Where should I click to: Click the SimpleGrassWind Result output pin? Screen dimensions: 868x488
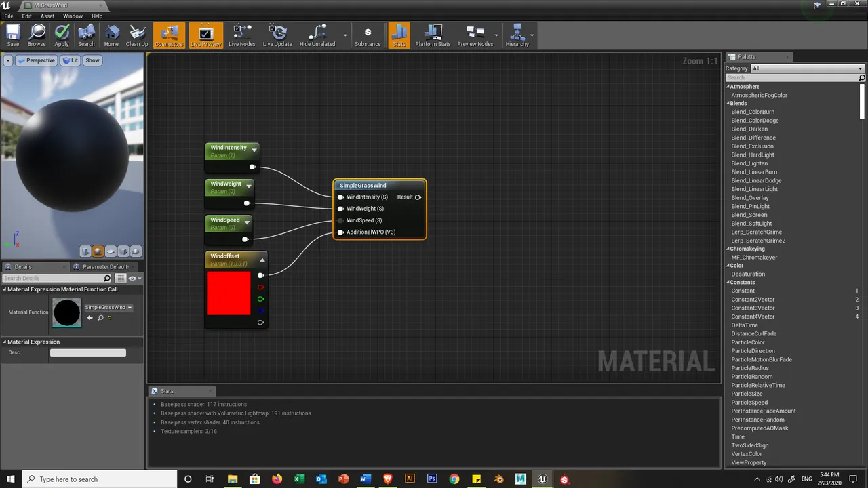(418, 197)
